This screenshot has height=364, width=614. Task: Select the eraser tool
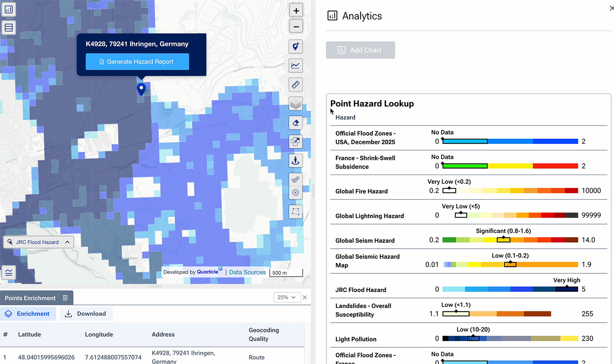296,123
